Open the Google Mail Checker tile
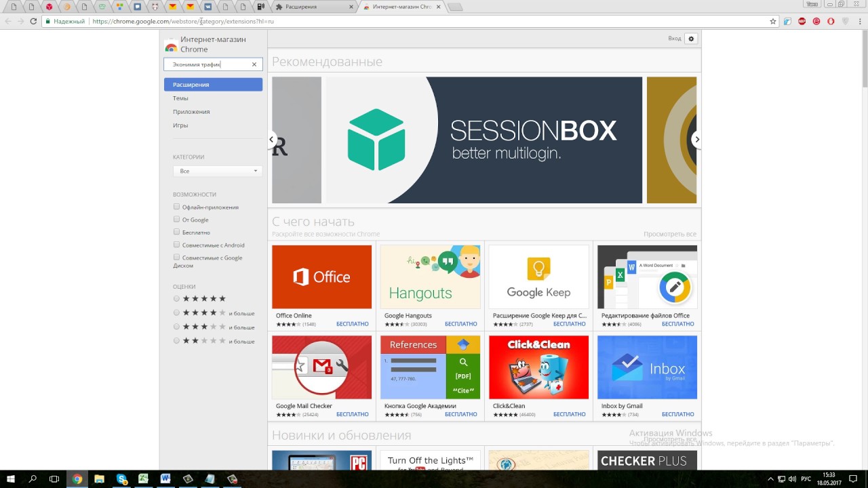The width and height of the screenshot is (868, 488). tap(321, 376)
